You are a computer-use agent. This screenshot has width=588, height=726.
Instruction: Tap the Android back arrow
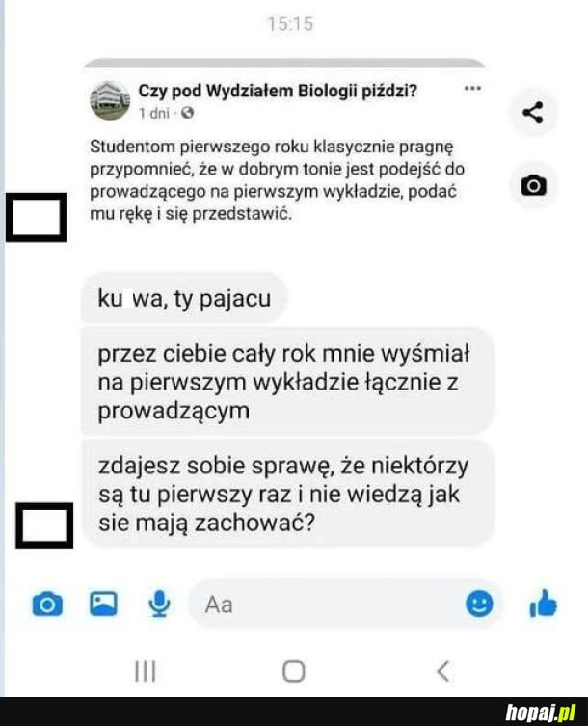(x=443, y=671)
